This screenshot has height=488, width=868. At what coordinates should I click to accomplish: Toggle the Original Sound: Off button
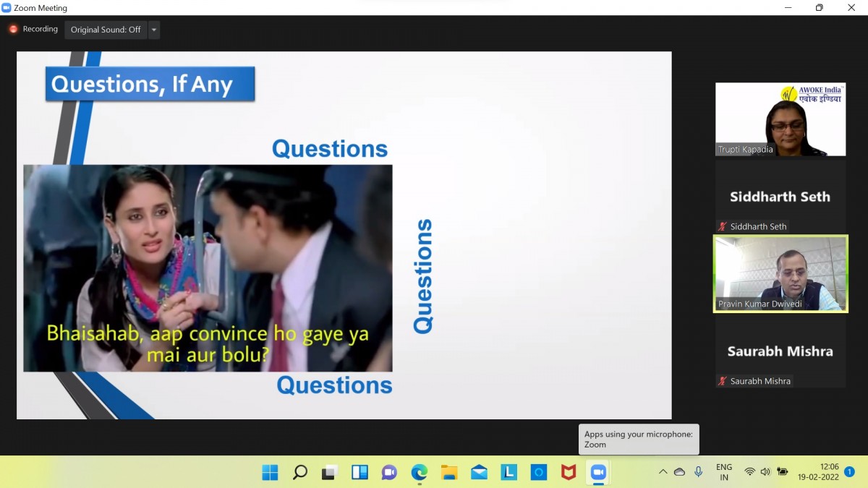(106, 30)
